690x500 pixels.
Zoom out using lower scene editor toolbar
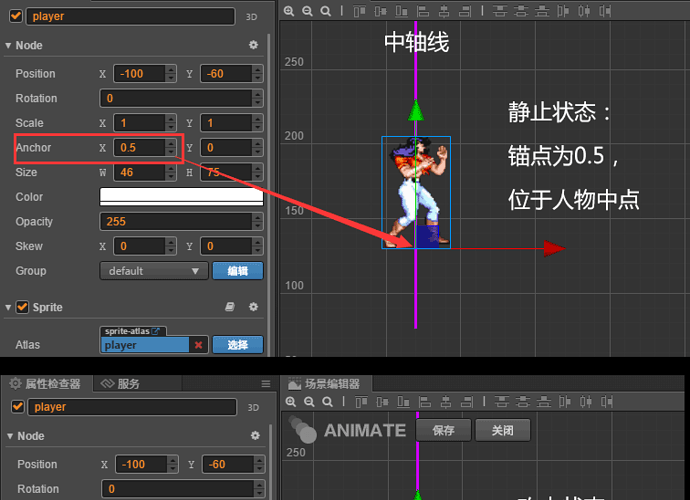pos(309,401)
